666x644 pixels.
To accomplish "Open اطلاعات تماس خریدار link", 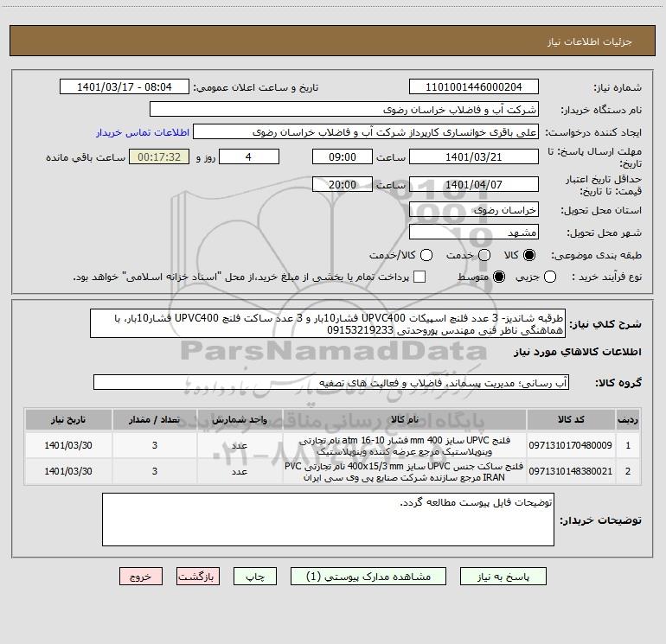I will 143,132.
